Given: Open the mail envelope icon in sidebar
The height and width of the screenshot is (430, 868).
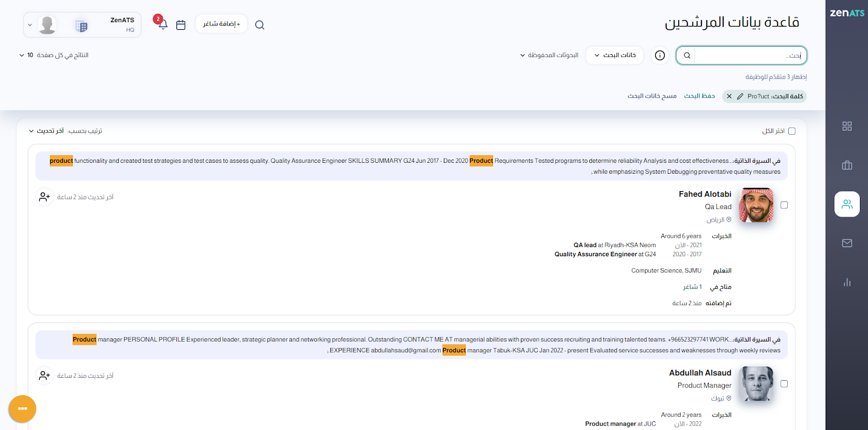Looking at the screenshot, I should click(x=847, y=243).
